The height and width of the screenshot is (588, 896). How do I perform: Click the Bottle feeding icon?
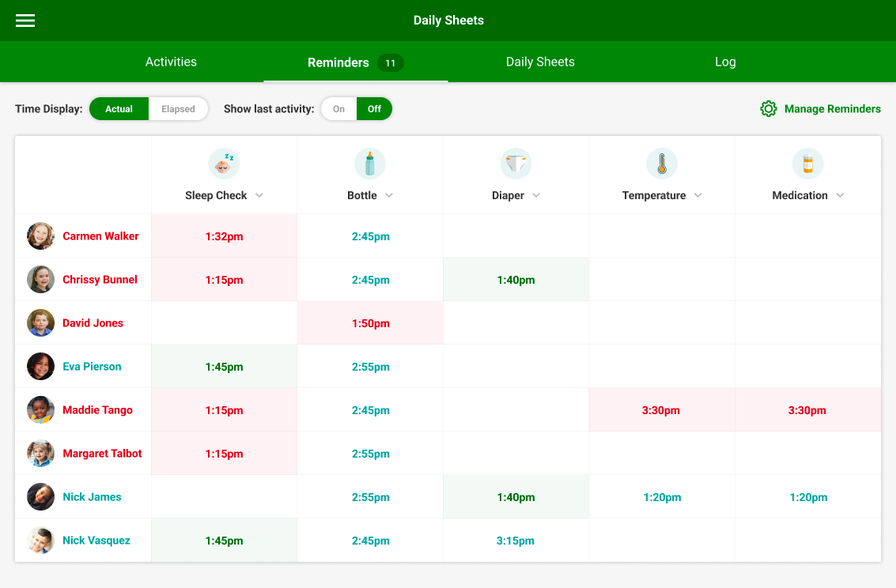pos(369,163)
